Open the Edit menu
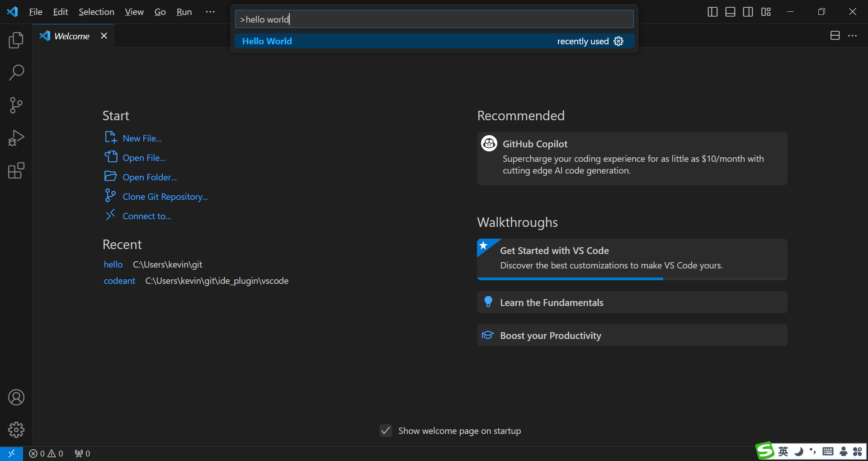The height and width of the screenshot is (461, 868). (x=61, y=12)
